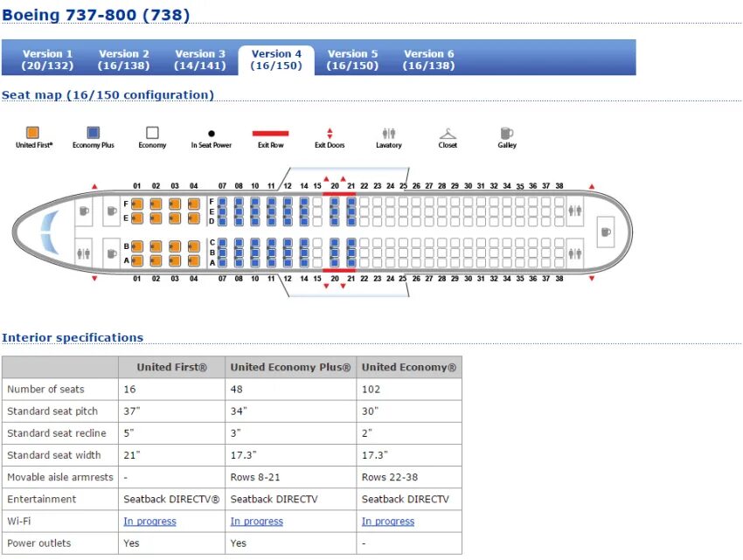Click the front lavatory icon near the nose

pyautogui.click(x=84, y=254)
